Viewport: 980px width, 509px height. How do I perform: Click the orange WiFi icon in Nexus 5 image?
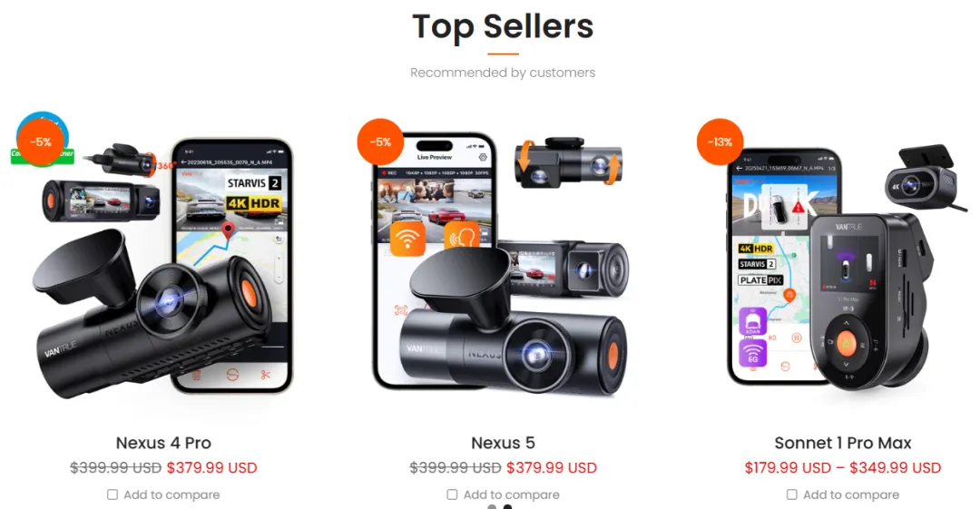point(407,239)
